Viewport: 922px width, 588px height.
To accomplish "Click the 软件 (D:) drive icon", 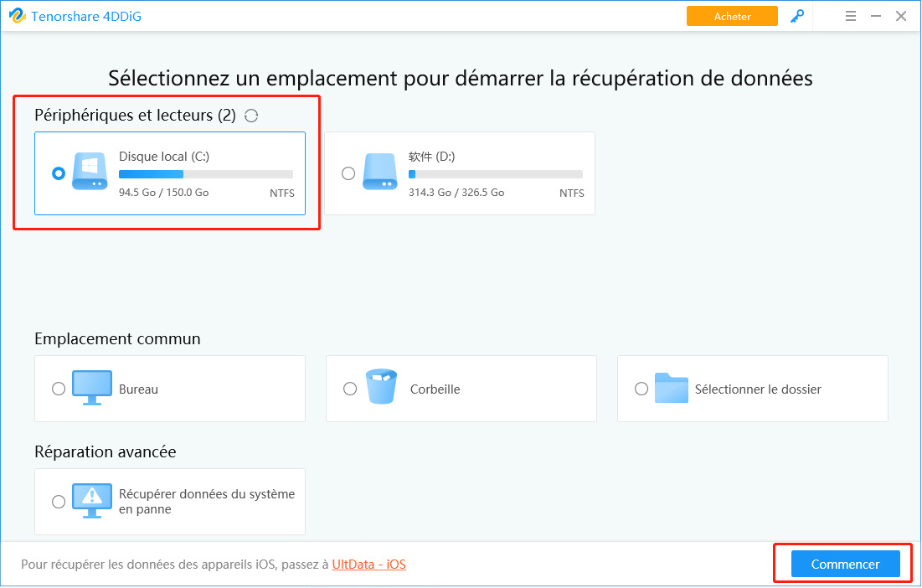I will (380, 171).
